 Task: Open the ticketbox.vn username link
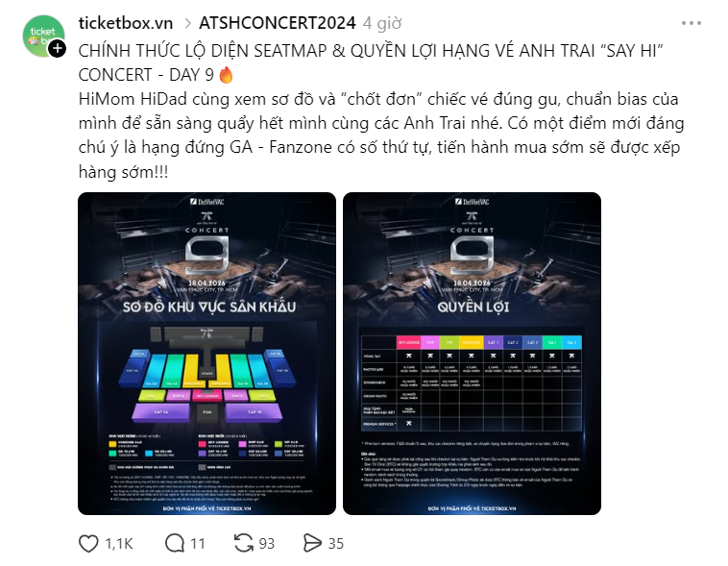(126, 23)
